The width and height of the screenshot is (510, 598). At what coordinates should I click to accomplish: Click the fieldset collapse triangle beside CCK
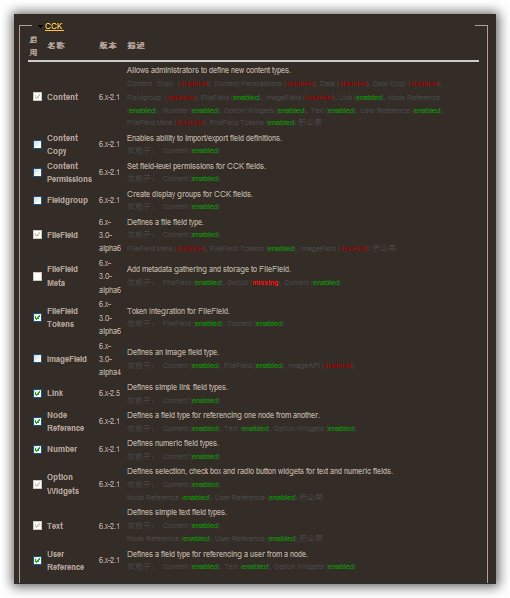(x=40, y=27)
